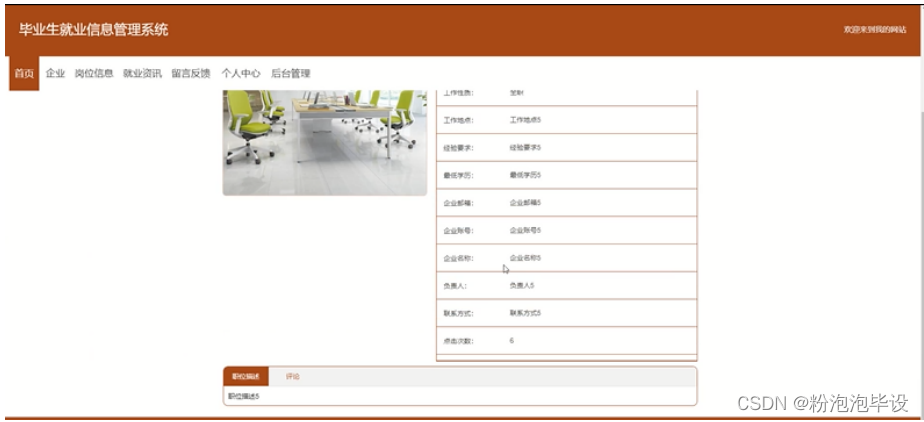Open the 个人中心 menu item

point(240,74)
